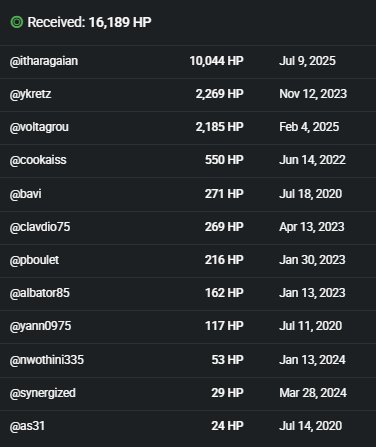The image size is (376, 447).
Task: Click the green Received delegation icon
Action: click(x=17, y=22)
